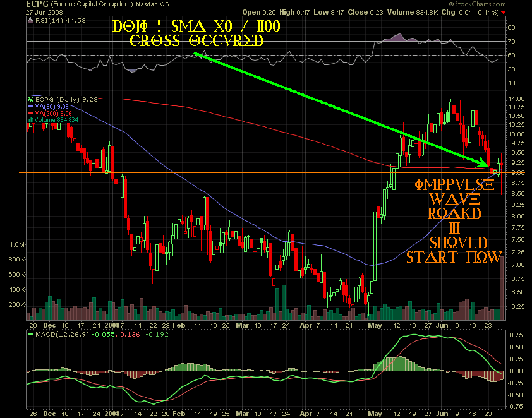Click the company name Encore Capital Group Inc.
Screen dimensions: 532x418
coord(92,4)
